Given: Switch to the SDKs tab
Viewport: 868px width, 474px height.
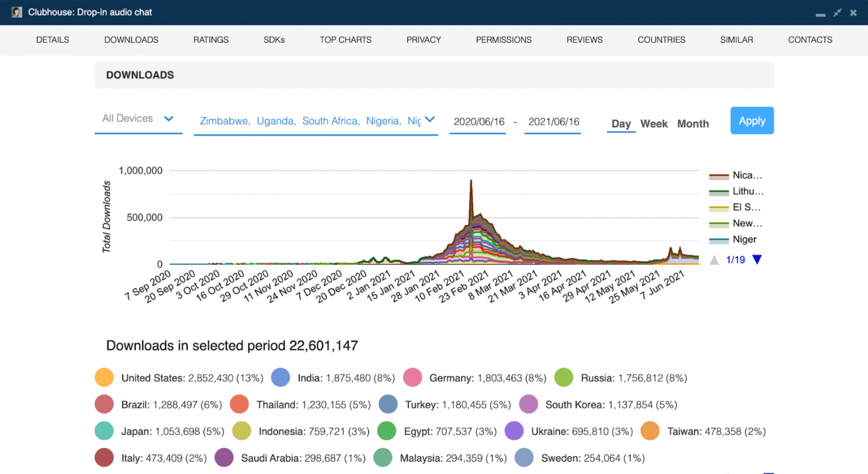Looking at the screenshot, I should point(274,40).
